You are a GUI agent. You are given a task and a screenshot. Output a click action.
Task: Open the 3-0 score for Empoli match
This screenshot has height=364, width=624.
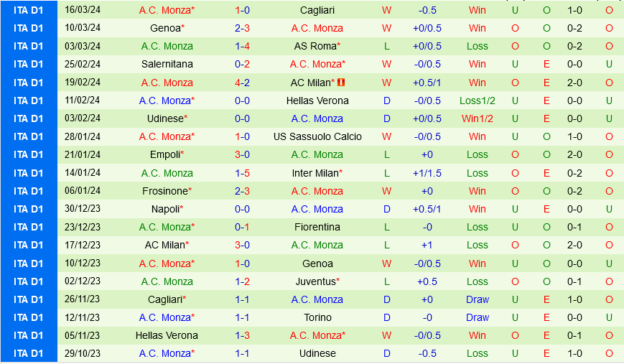coord(242,154)
